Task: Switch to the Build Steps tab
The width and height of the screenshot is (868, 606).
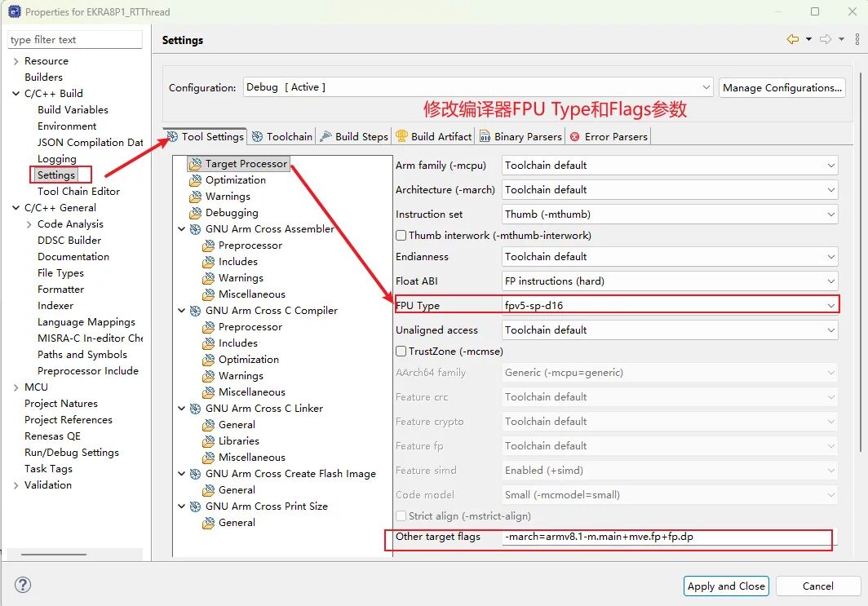Action: pyautogui.click(x=353, y=136)
